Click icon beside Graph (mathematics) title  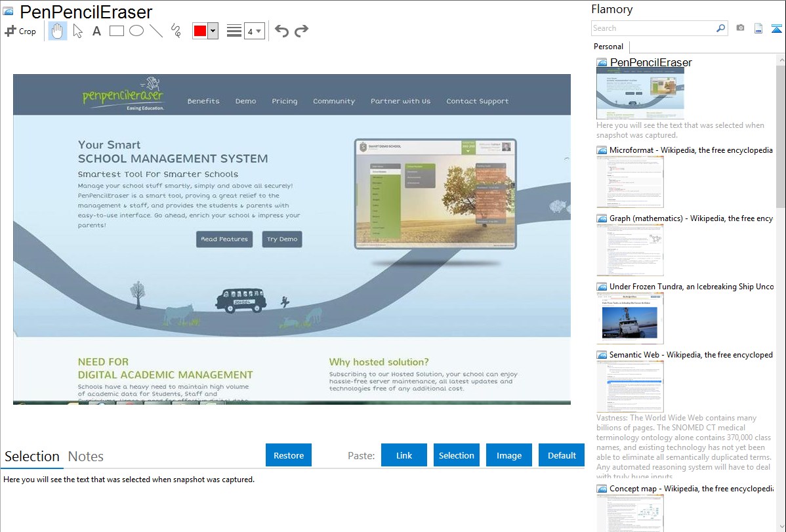point(602,218)
